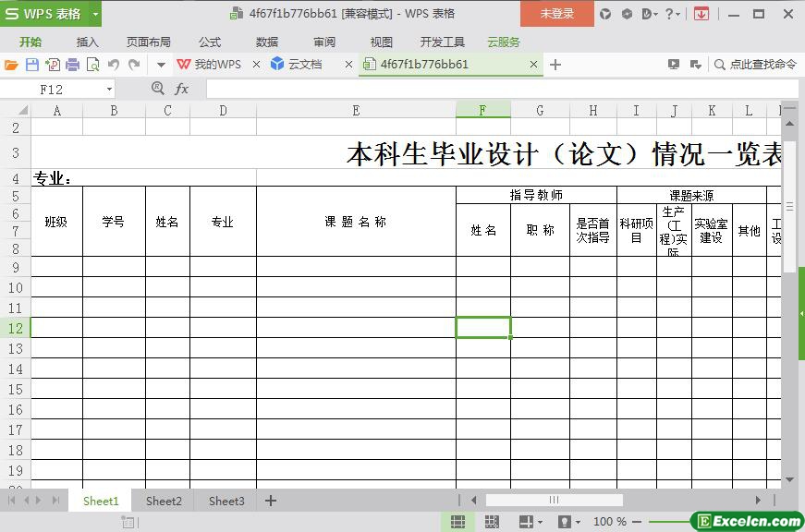This screenshot has width=805, height=532.
Task: Click the 指导教师 merged header cell
Action: pos(536,195)
